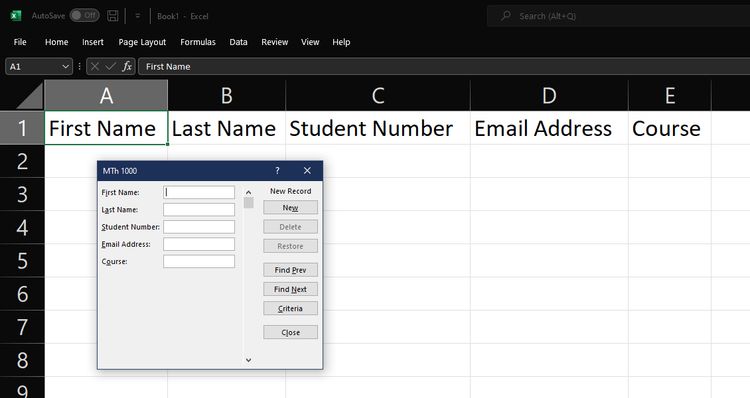750x398 pixels.
Task: Open the Customize Quick Access Toolbar arrow
Action: tap(138, 16)
